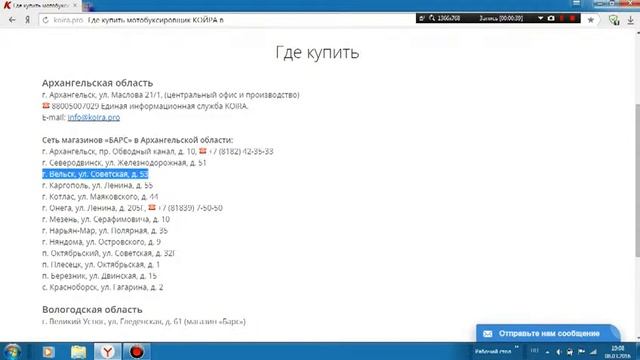This screenshot has width=640, height=360.
Task: Select highlighted 'г. Вельск, ул. Советская' line
Action: pos(95,174)
